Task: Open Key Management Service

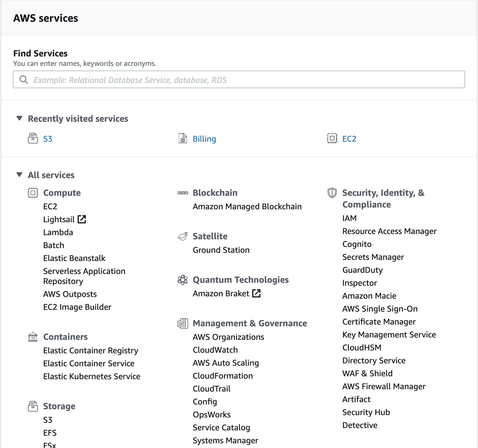Action: (389, 335)
